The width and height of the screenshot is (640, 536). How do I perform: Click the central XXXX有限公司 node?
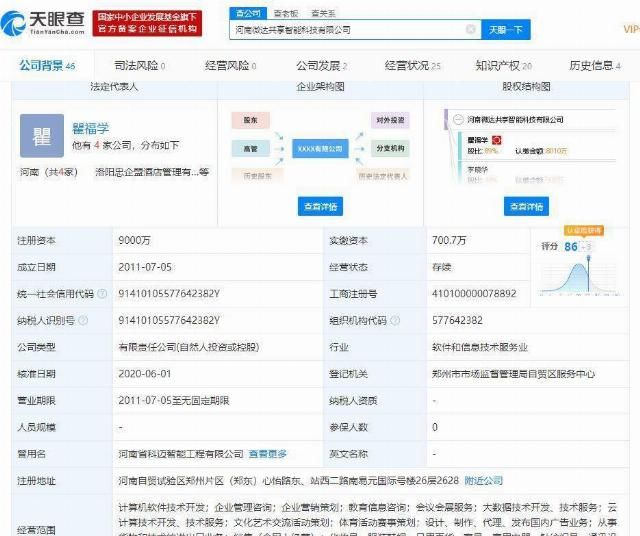tap(320, 149)
